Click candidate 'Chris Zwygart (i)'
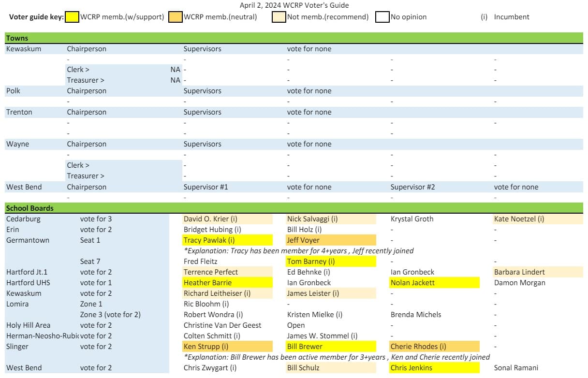The image size is (588, 378). pyautogui.click(x=210, y=367)
